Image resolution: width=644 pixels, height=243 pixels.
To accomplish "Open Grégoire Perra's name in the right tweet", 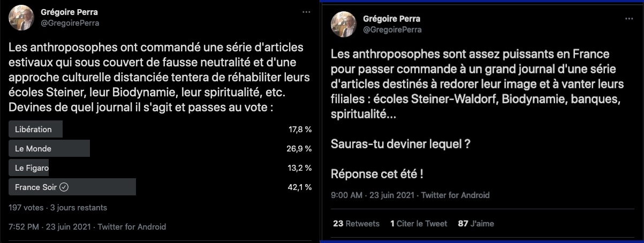I will click(392, 19).
